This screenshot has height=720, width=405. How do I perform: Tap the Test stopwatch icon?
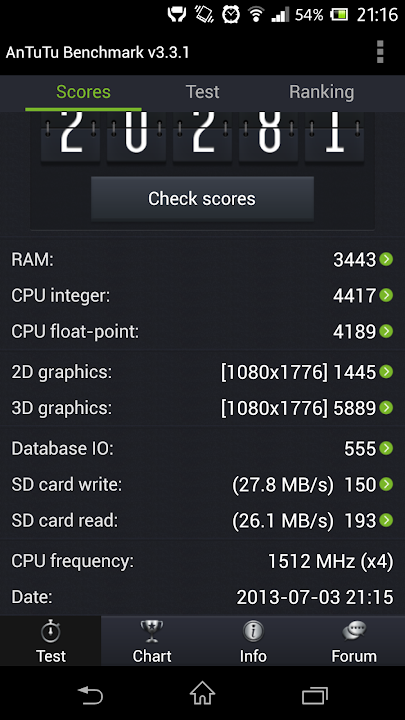(x=51, y=632)
